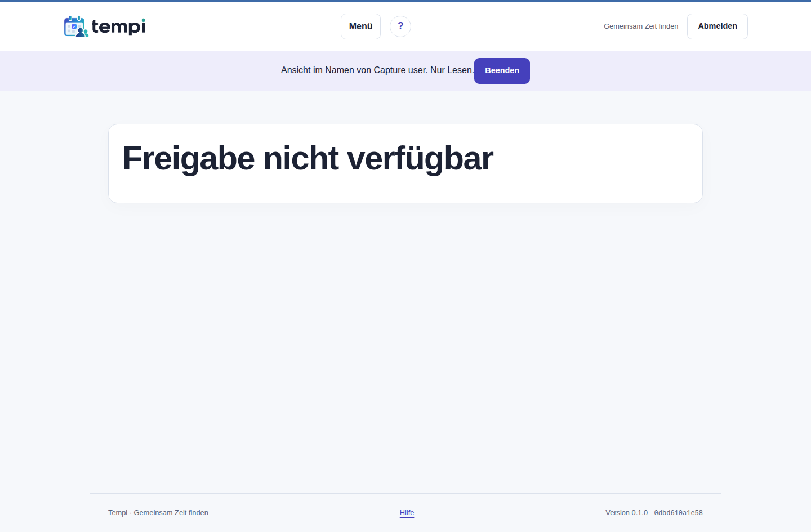Click the tempi calendar logo icon
811x532 pixels.
76,26
